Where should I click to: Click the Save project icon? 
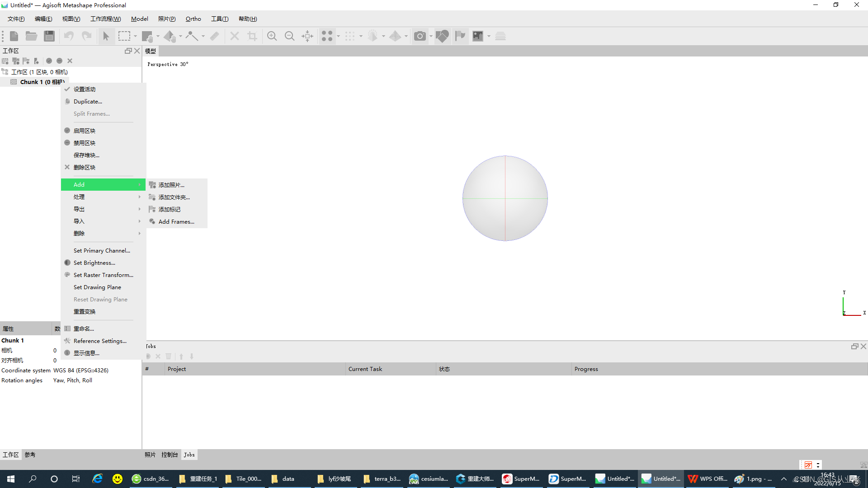pyautogui.click(x=49, y=36)
